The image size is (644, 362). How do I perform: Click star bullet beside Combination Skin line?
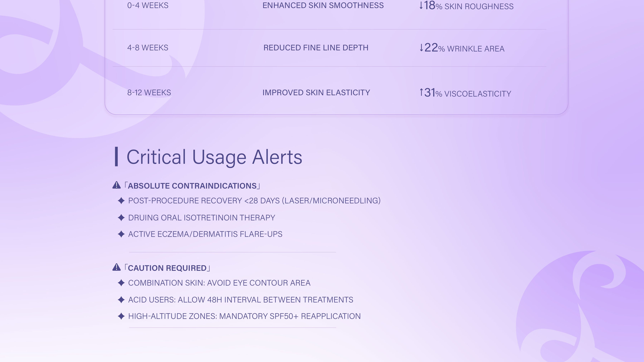121,283
